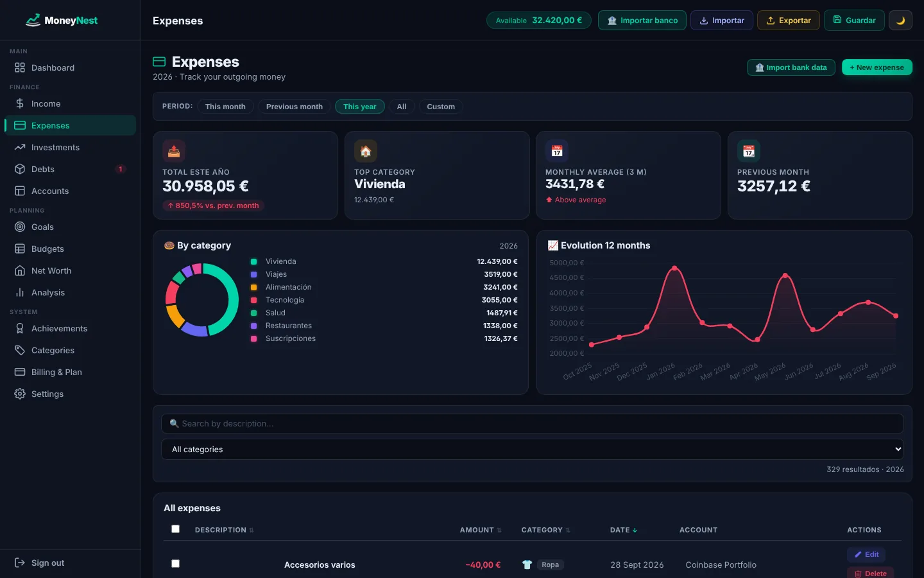Click the Vivienda green legend swatch
The width and height of the screenshot is (924, 578).
253,261
